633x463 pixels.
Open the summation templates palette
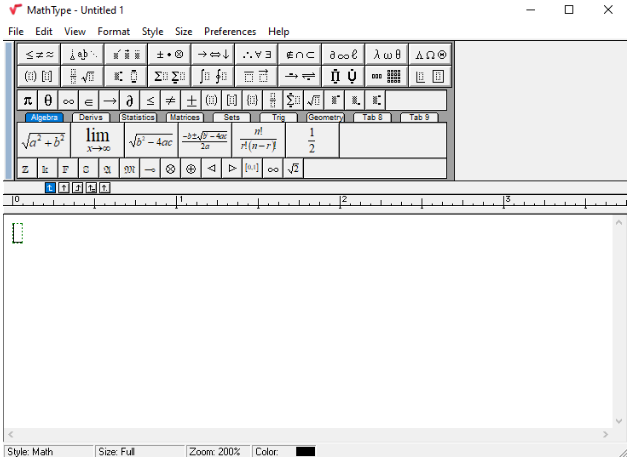click(x=170, y=76)
